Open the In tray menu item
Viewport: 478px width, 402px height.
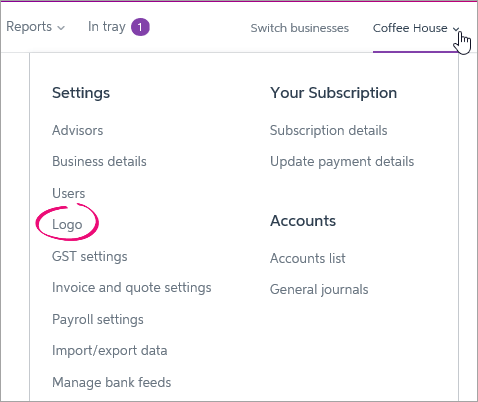pos(107,27)
